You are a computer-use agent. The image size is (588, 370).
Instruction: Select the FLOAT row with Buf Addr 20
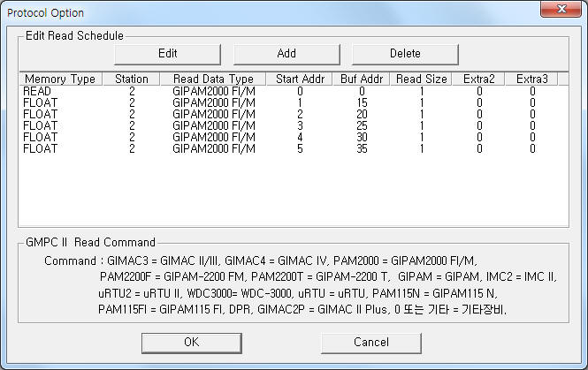pyautogui.click(x=289, y=114)
